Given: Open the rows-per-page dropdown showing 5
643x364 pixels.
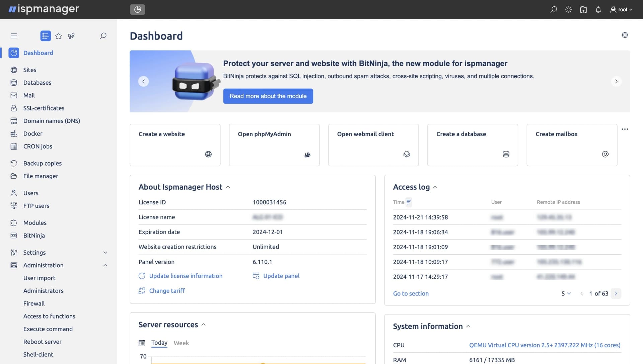Looking at the screenshot, I should (x=566, y=293).
